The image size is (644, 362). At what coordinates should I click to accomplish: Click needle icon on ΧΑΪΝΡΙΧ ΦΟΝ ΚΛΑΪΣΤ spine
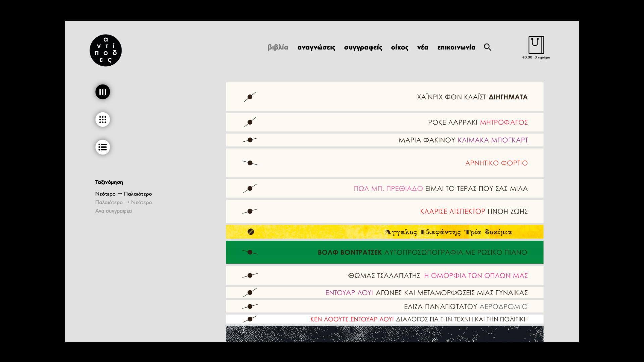click(250, 97)
